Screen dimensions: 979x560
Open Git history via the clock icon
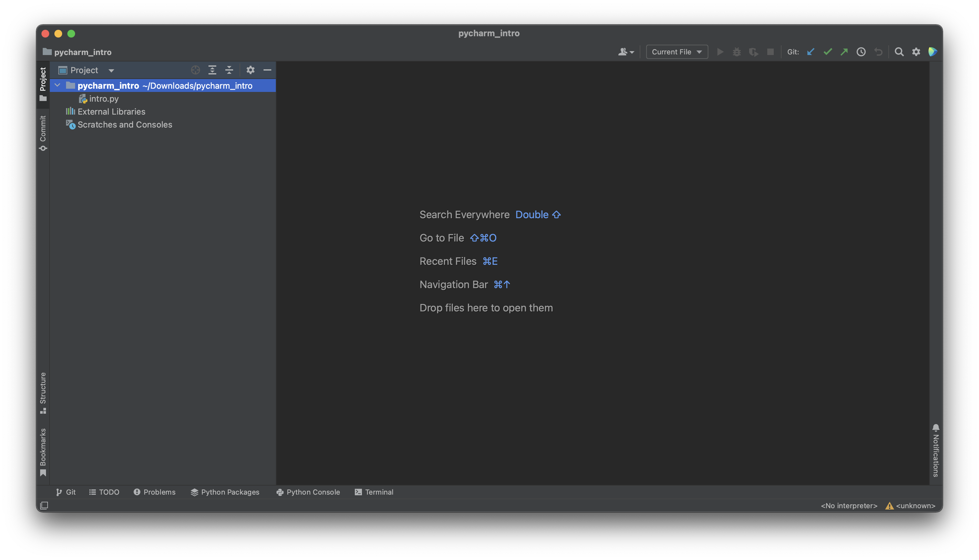(x=861, y=51)
